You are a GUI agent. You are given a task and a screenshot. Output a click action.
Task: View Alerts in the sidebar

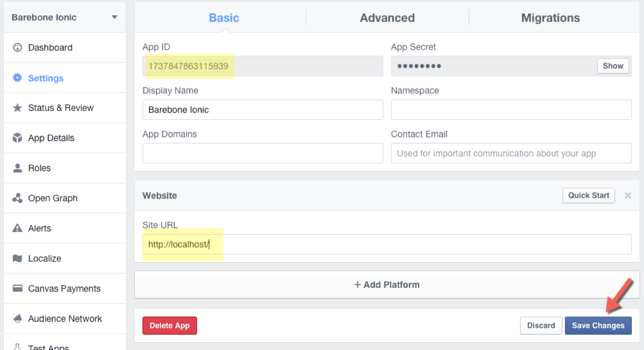point(65,228)
